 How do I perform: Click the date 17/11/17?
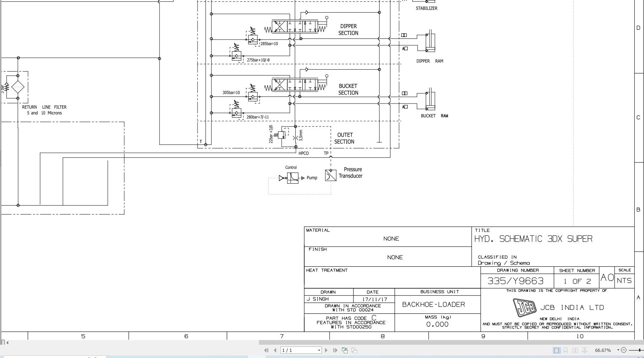(x=375, y=299)
